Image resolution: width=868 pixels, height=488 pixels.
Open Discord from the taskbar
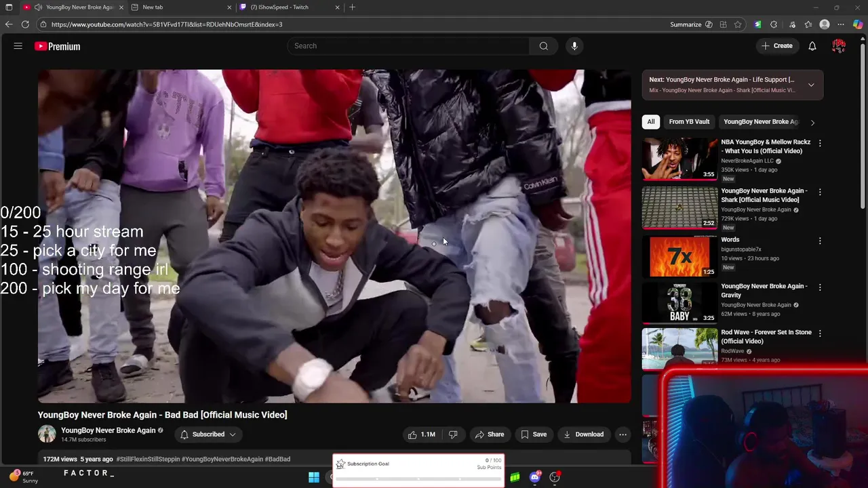(x=535, y=478)
